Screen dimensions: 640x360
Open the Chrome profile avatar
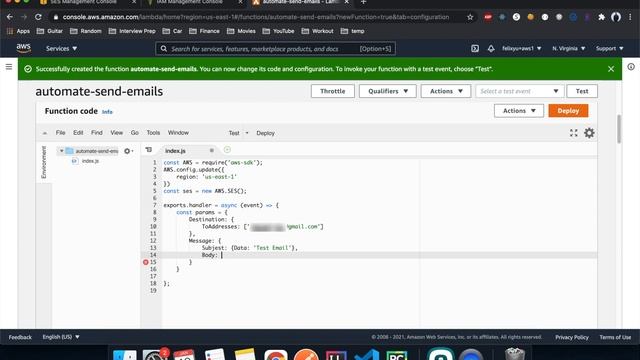(616, 17)
